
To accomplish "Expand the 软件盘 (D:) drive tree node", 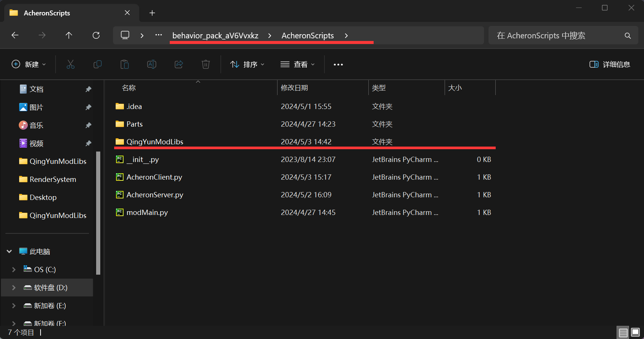I will coord(14,288).
